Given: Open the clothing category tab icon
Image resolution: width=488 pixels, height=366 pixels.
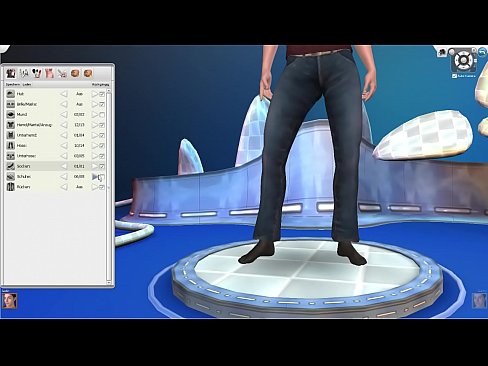Looking at the screenshot, I should pos(11,73).
